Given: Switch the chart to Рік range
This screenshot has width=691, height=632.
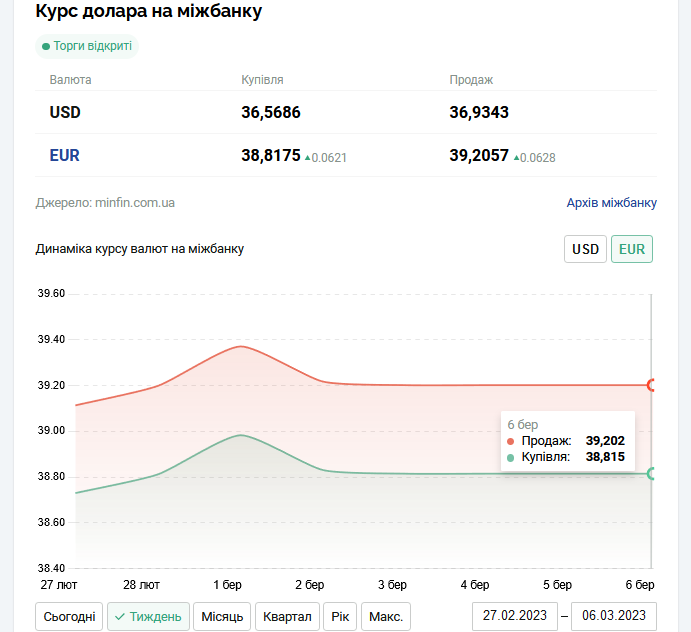Looking at the screenshot, I should (x=339, y=616).
